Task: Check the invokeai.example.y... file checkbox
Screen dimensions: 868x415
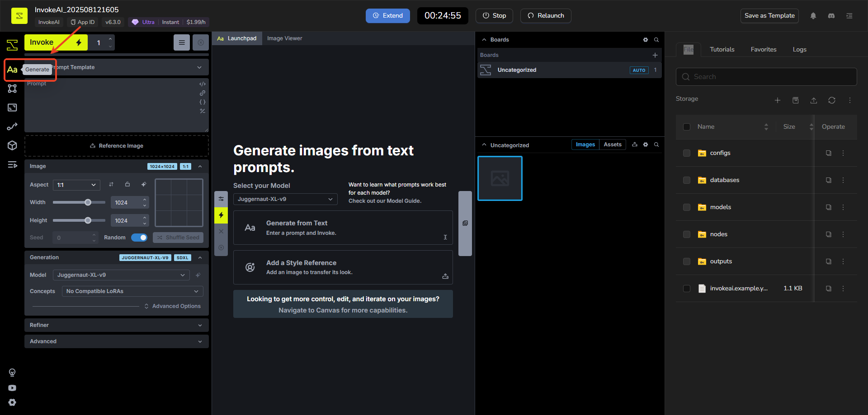Action: [x=687, y=289]
